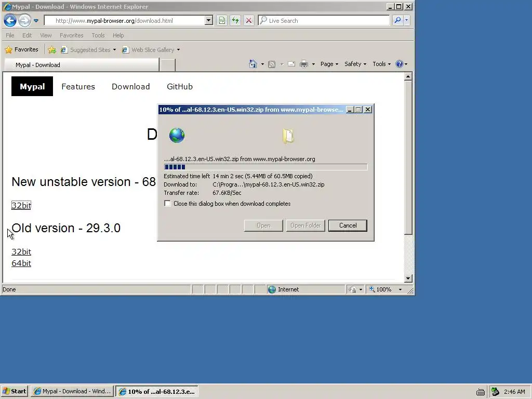532x399 pixels.
Task: Switch to 10% download taskbar button
Action: (x=157, y=392)
